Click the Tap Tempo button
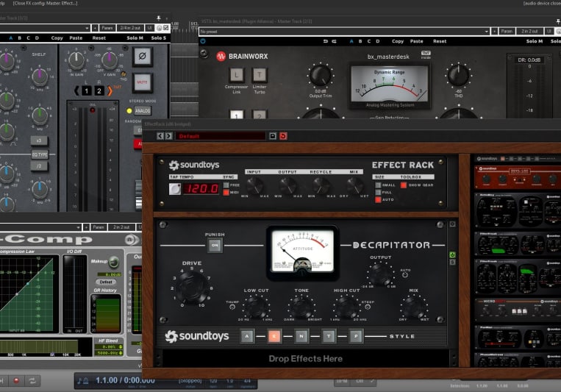Screen dimensions: 561x392 (175, 189)
